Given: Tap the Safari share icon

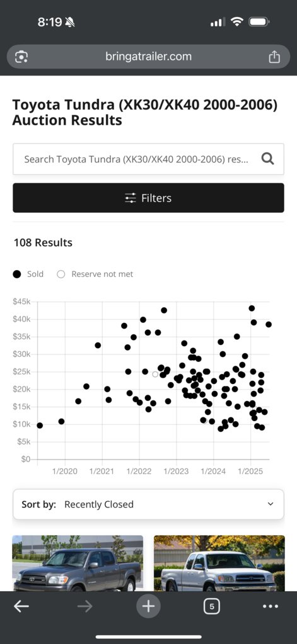Looking at the screenshot, I should point(274,57).
